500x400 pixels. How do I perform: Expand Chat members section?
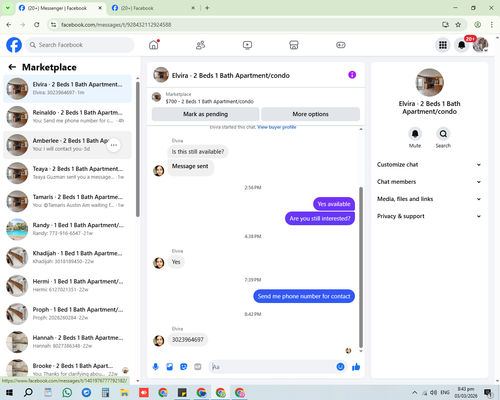click(429, 182)
